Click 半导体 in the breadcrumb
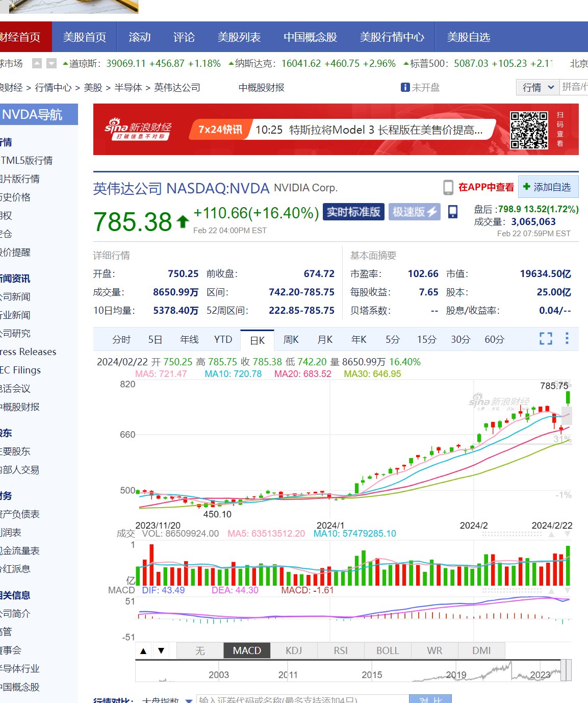This screenshot has height=703, width=588. tap(128, 87)
